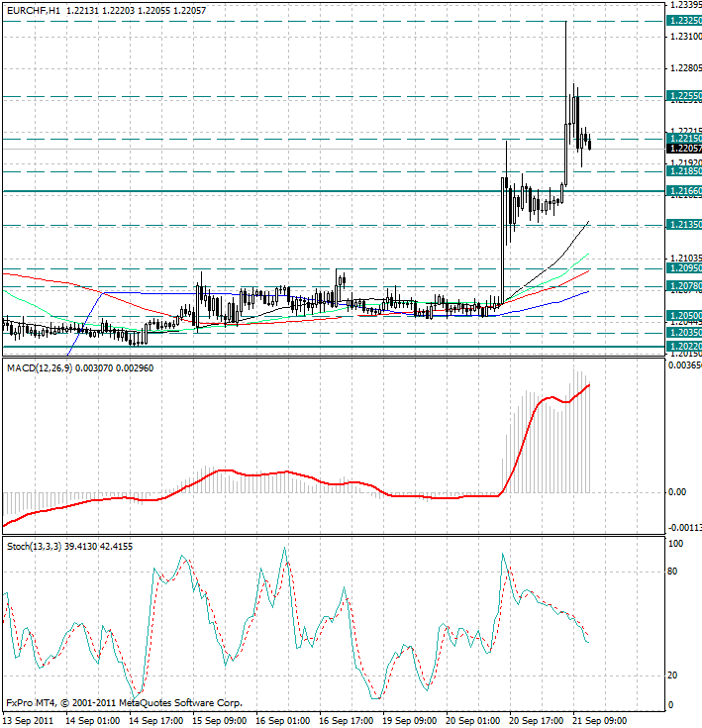Click the Stochastic 80 level scale label

(675, 571)
